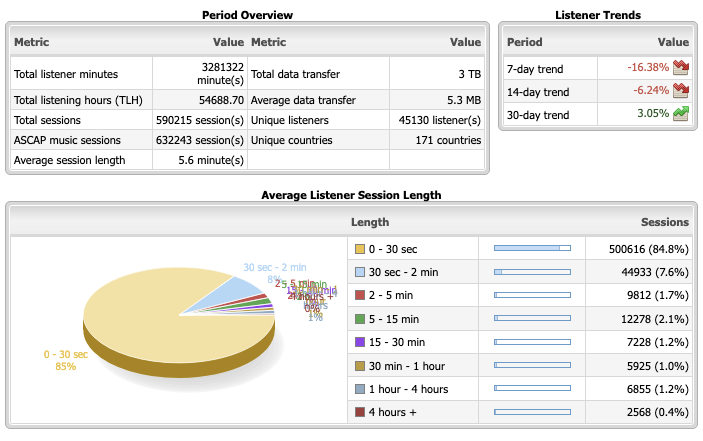Image resolution: width=703 pixels, height=441 pixels.
Task: Click the 2 - 5 min progress bar
Action: pyautogui.click(x=532, y=295)
